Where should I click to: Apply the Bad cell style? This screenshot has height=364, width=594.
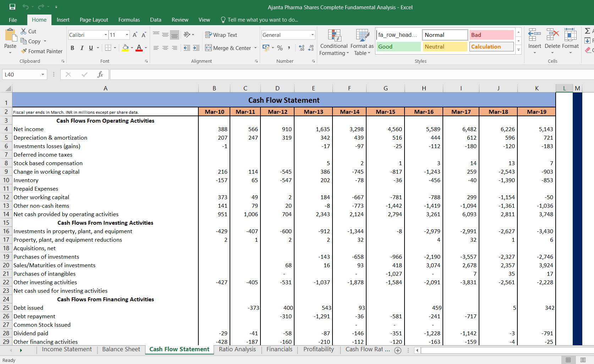click(491, 35)
